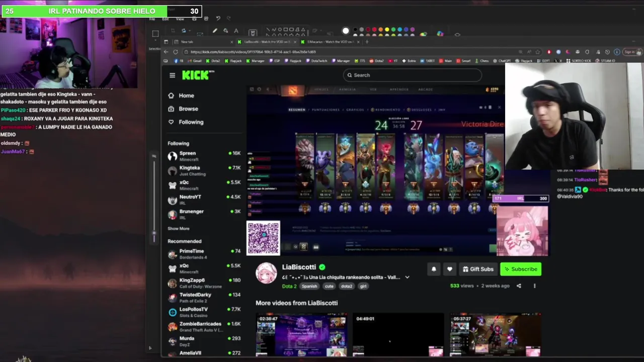Click the VOD video player area

pyautogui.click(x=375, y=170)
